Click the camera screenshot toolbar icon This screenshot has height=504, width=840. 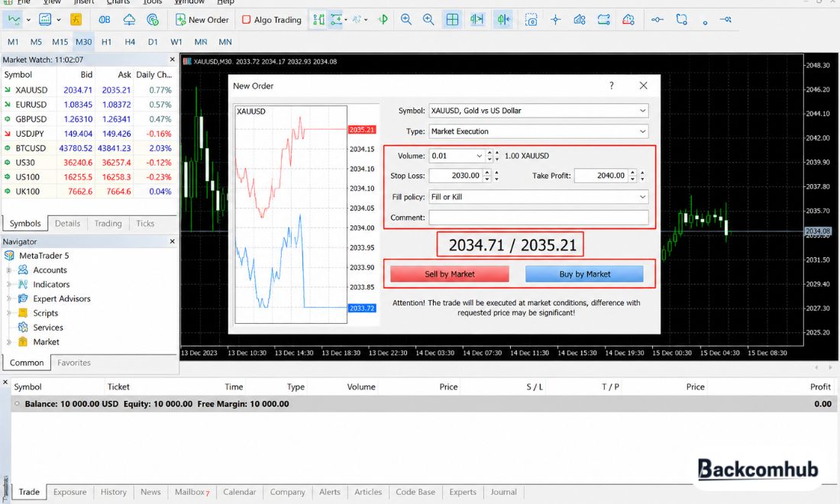(x=531, y=20)
